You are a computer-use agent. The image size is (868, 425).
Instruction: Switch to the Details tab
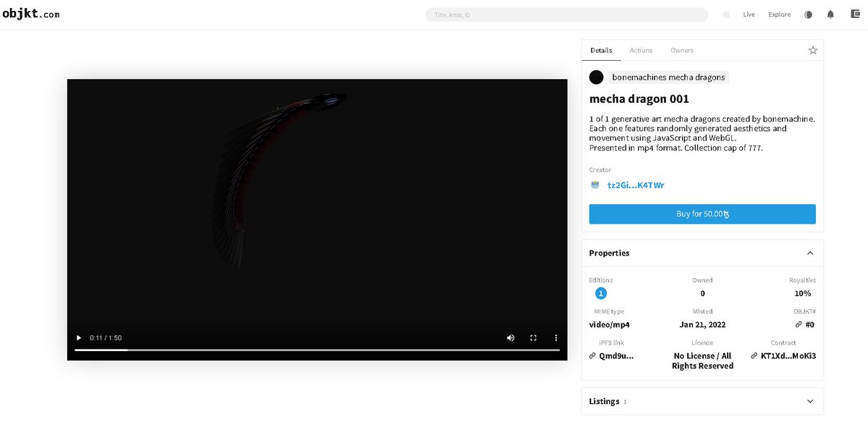pyautogui.click(x=601, y=50)
